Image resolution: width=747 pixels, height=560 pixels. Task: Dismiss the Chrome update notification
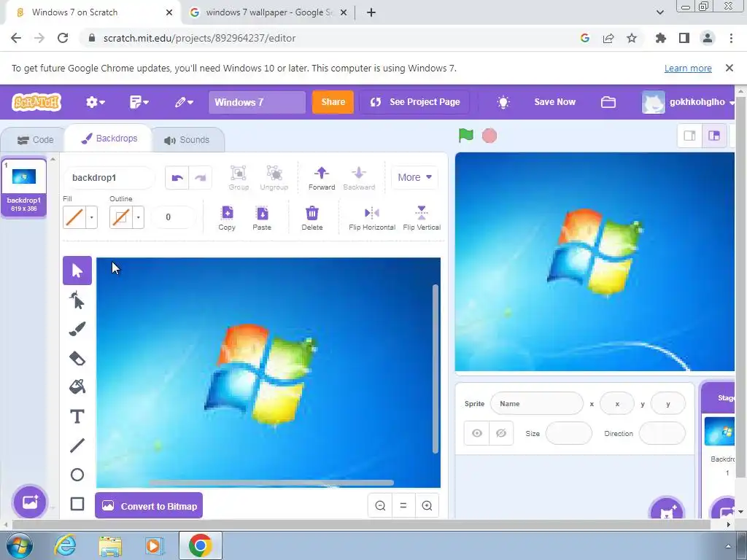[729, 68]
